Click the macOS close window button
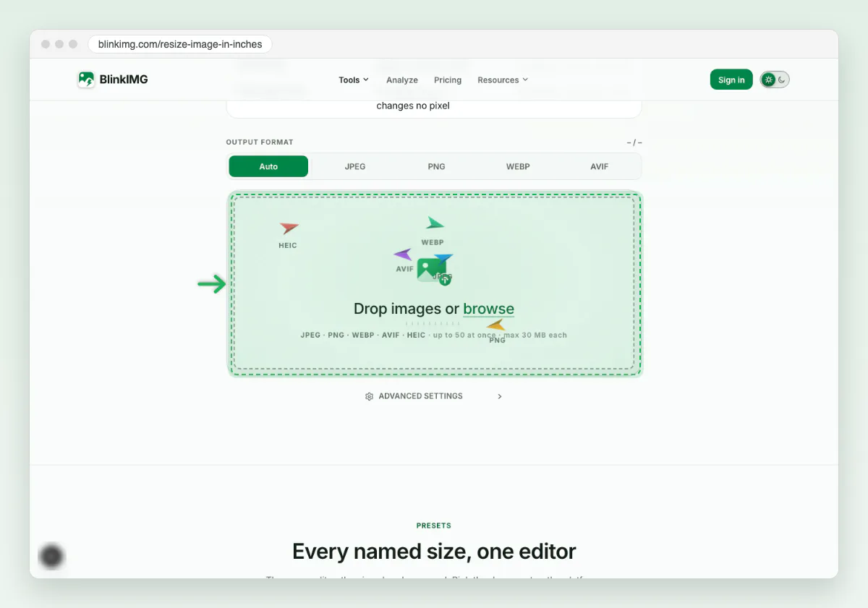Viewport: 868px width, 608px height. (x=46, y=44)
